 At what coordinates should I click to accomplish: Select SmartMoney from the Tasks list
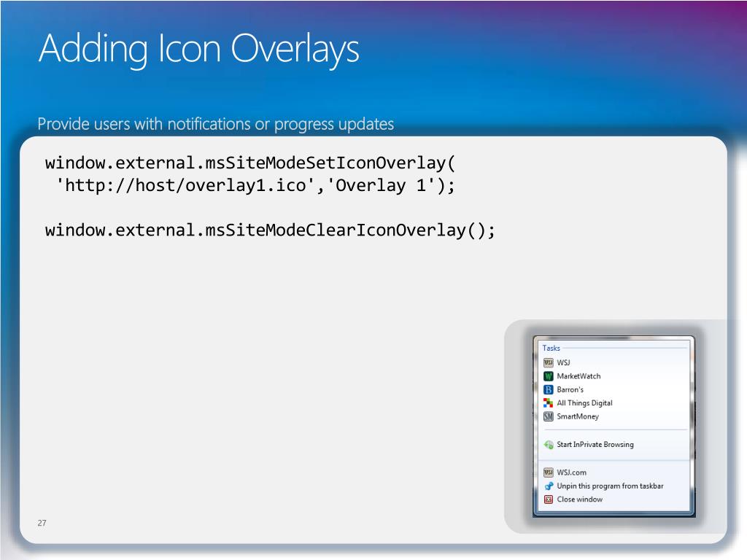pyautogui.click(x=578, y=416)
